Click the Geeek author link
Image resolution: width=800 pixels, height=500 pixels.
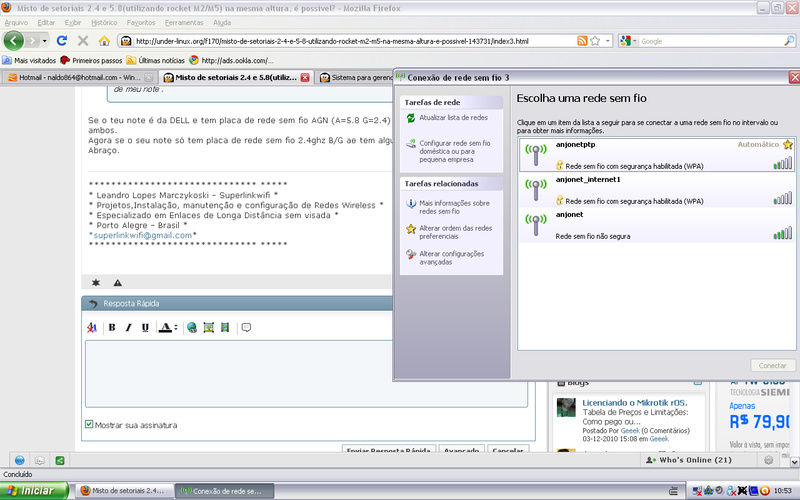click(630, 431)
